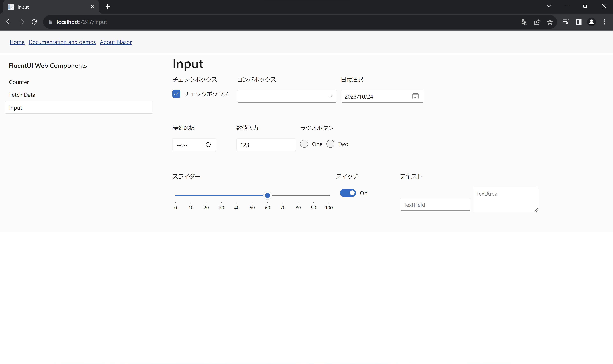Close the Input tab

[x=93, y=7]
